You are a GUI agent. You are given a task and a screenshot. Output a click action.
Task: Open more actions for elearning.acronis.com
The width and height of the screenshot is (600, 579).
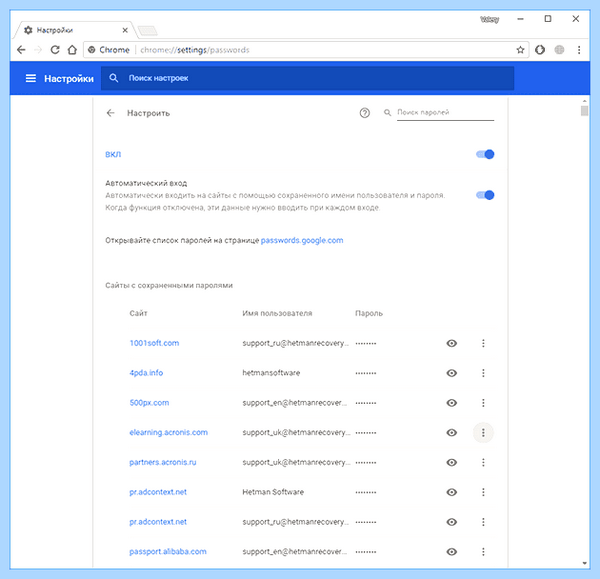click(x=483, y=433)
